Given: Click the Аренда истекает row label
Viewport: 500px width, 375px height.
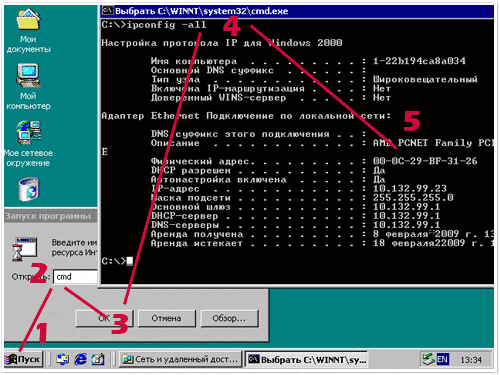Looking at the screenshot, I should coord(197,243).
